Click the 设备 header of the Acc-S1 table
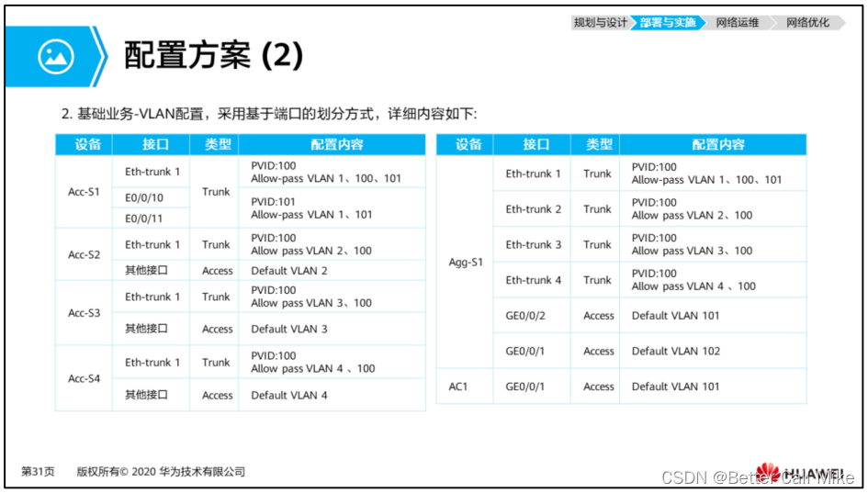This screenshot has width=868, height=493. 85,144
